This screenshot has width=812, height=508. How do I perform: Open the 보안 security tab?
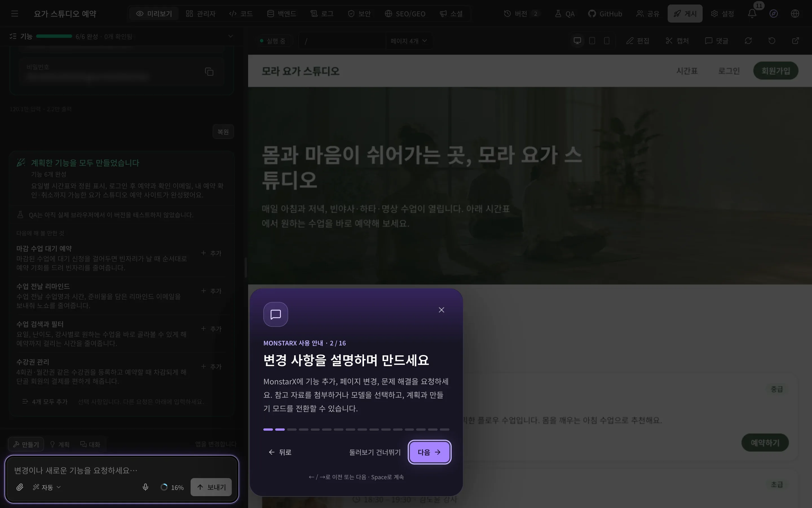click(359, 14)
